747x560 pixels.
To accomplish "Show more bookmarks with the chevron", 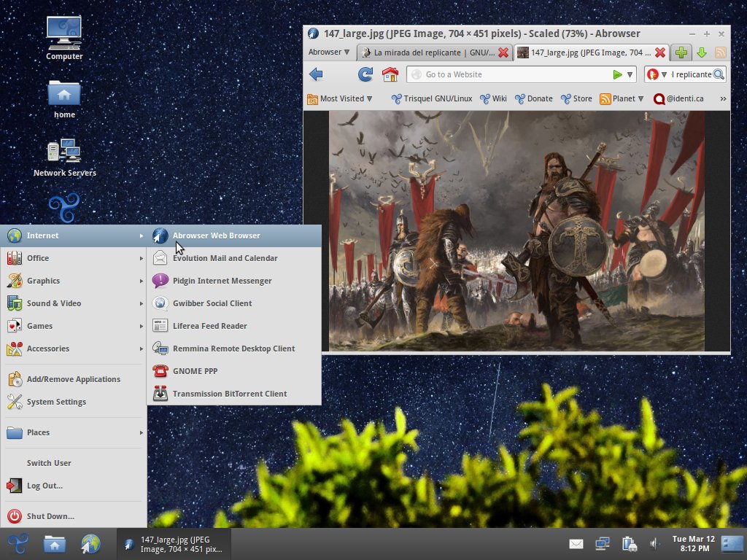I will tap(723, 98).
